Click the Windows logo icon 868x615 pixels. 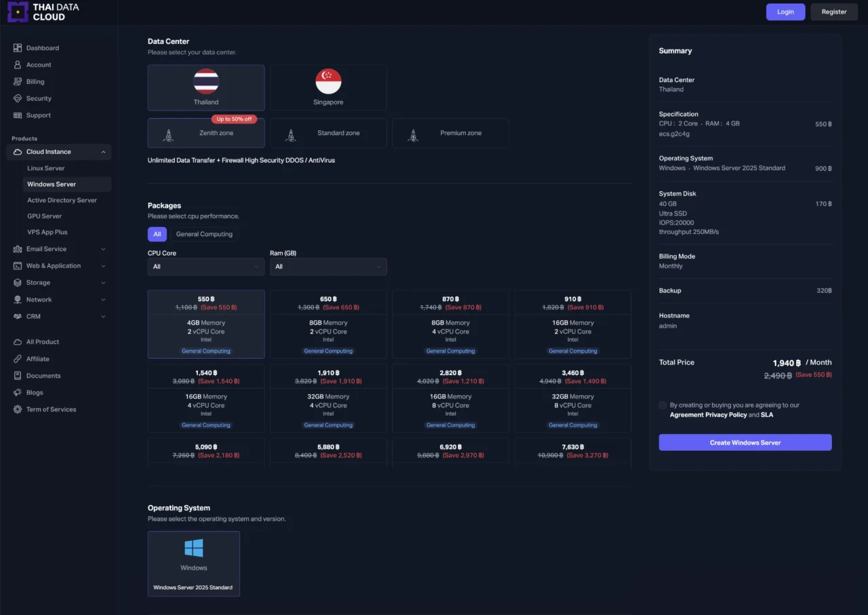(194, 548)
